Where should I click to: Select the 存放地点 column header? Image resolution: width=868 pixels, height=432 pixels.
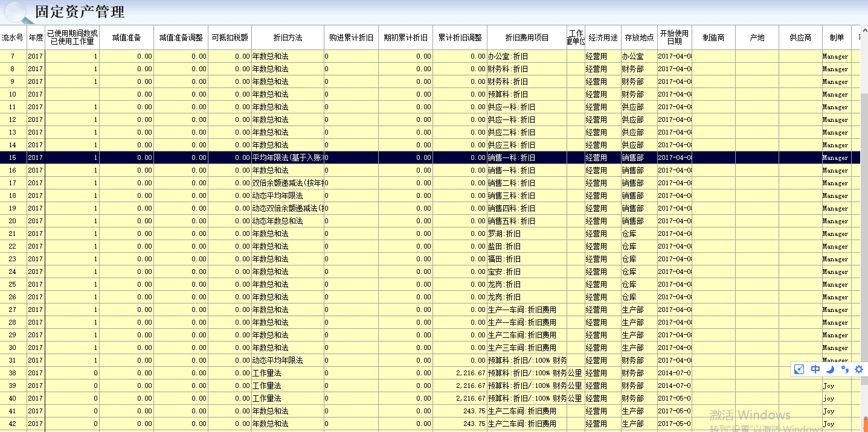tap(639, 37)
